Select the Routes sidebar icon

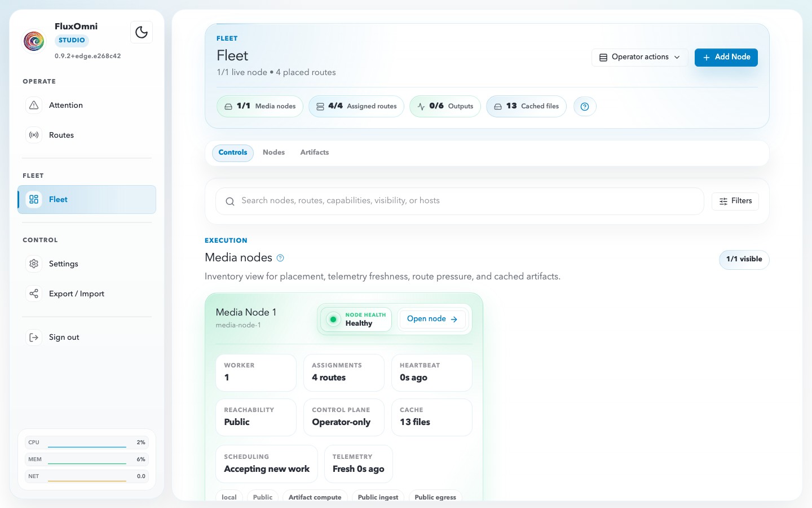tap(34, 135)
